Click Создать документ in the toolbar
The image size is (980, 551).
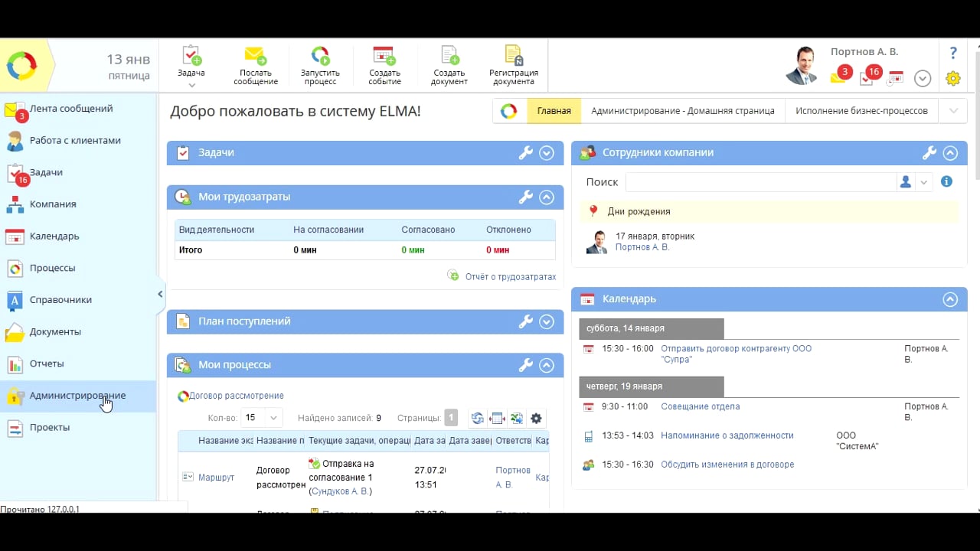pos(449,66)
